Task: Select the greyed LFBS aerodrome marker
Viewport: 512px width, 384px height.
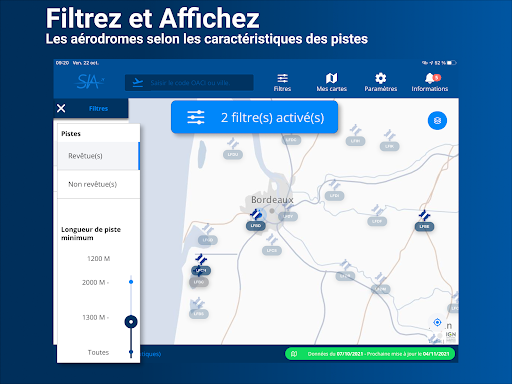Action: coord(199,314)
